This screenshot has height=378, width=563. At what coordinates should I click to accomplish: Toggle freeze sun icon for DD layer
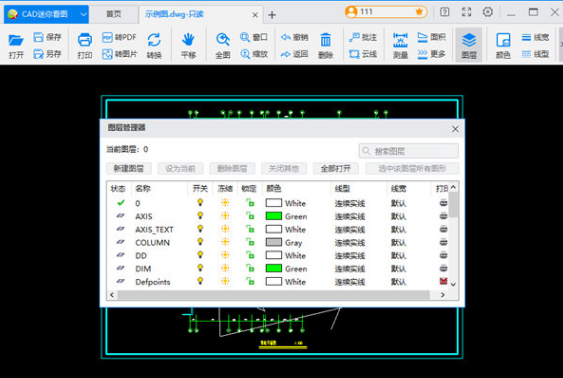coord(225,255)
